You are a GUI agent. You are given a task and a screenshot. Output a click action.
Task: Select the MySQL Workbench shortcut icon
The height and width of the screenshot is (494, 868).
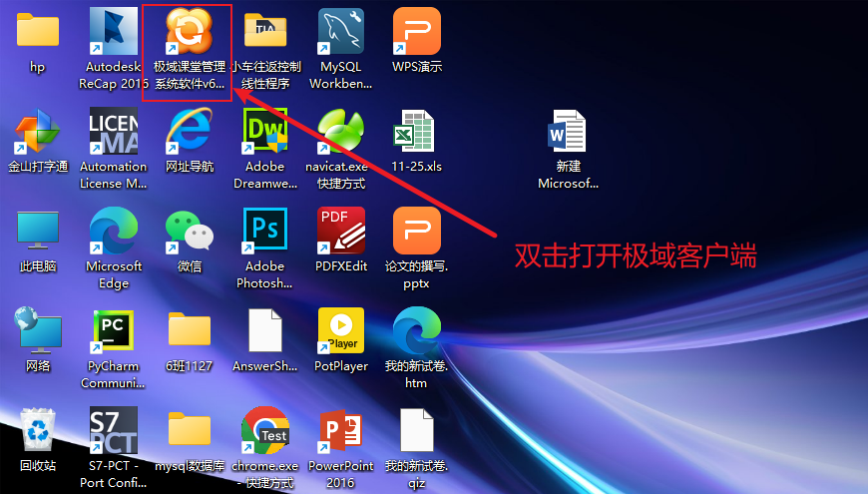[x=340, y=32]
